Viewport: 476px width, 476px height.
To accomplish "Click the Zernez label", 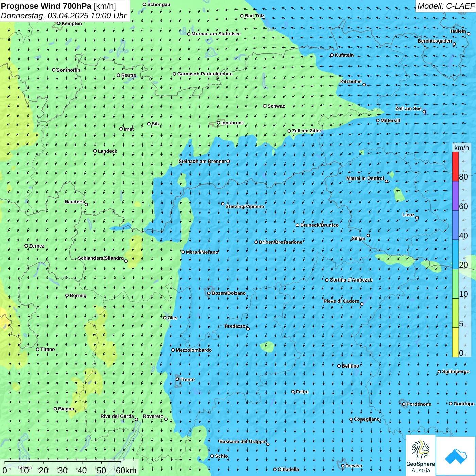I will 37,246.
